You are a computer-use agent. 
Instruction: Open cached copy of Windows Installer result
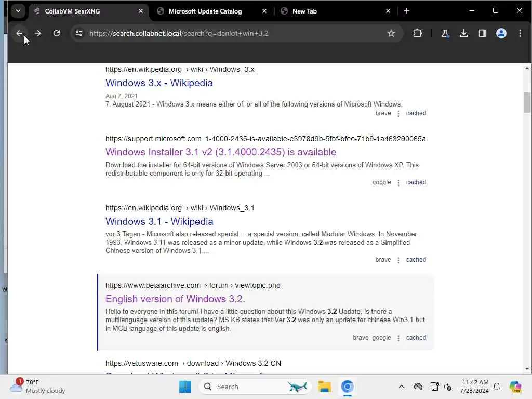[416, 182]
